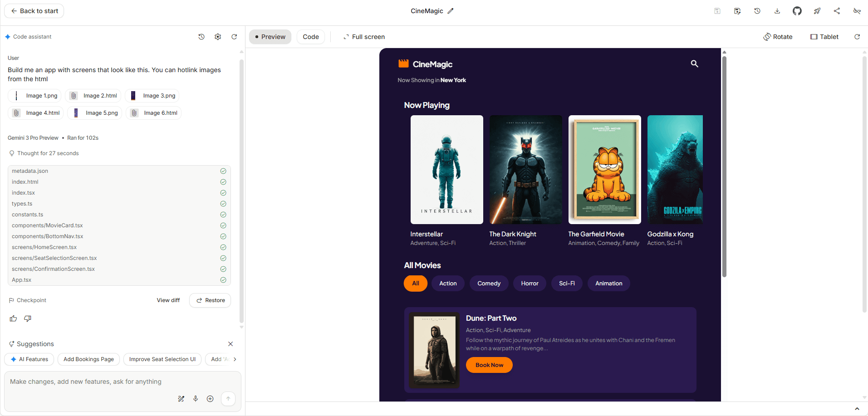This screenshot has width=868, height=416.
Task: Open the code assistant settings gear
Action: (218, 37)
